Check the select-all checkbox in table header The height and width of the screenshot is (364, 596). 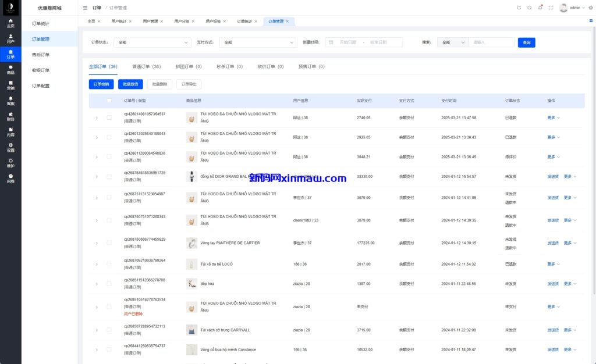108,101
